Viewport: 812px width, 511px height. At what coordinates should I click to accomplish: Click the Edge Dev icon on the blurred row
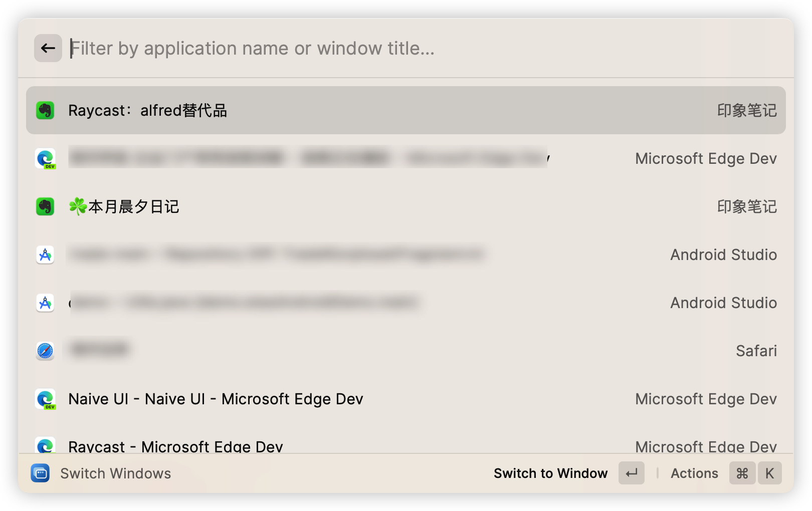(x=46, y=158)
